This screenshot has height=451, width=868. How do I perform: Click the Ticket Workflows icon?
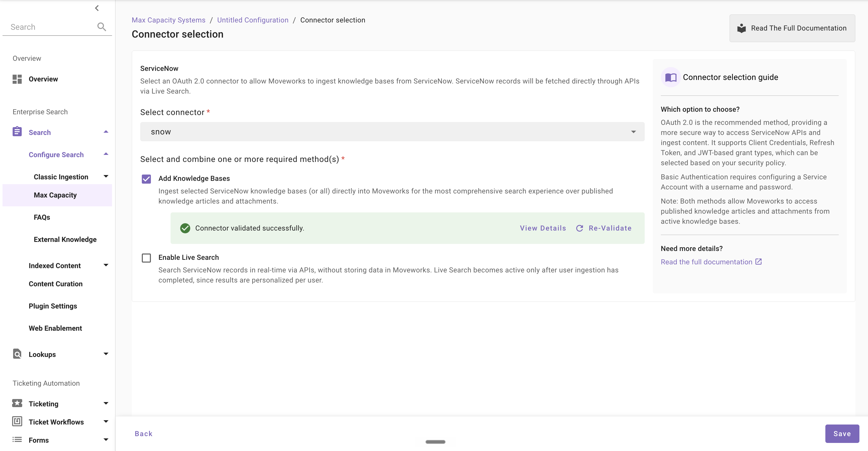pyautogui.click(x=17, y=421)
